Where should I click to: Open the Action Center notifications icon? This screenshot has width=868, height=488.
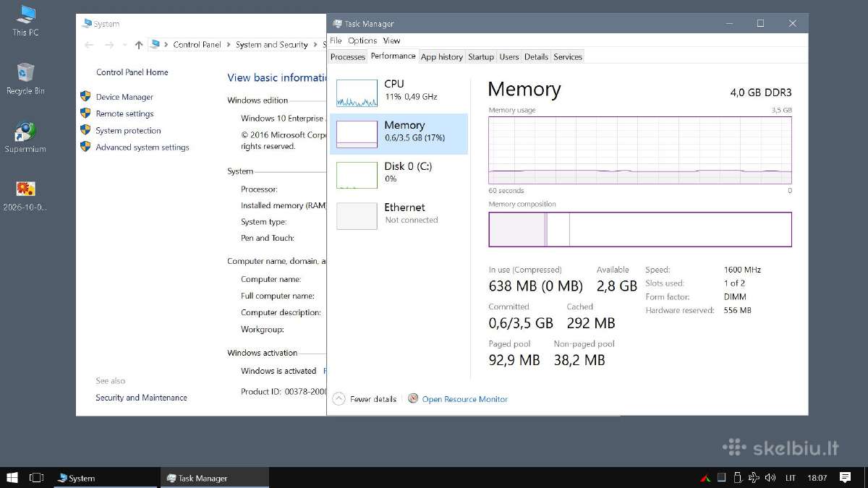845,478
